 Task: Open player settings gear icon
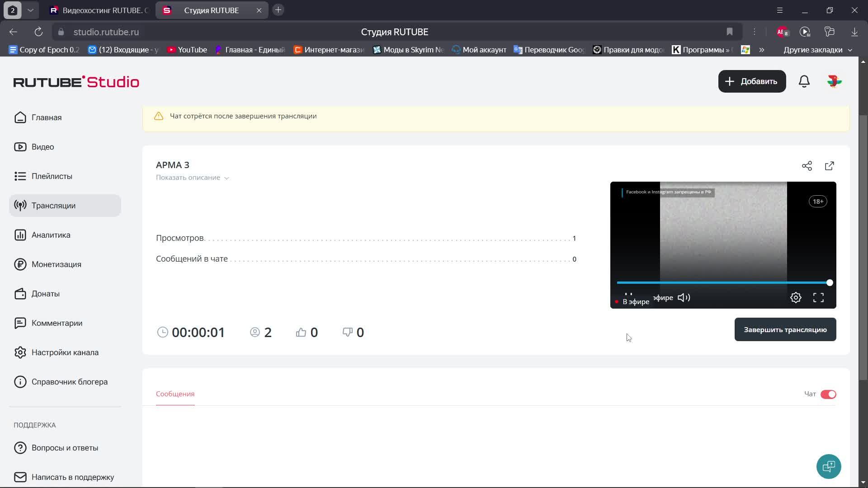pyautogui.click(x=796, y=297)
